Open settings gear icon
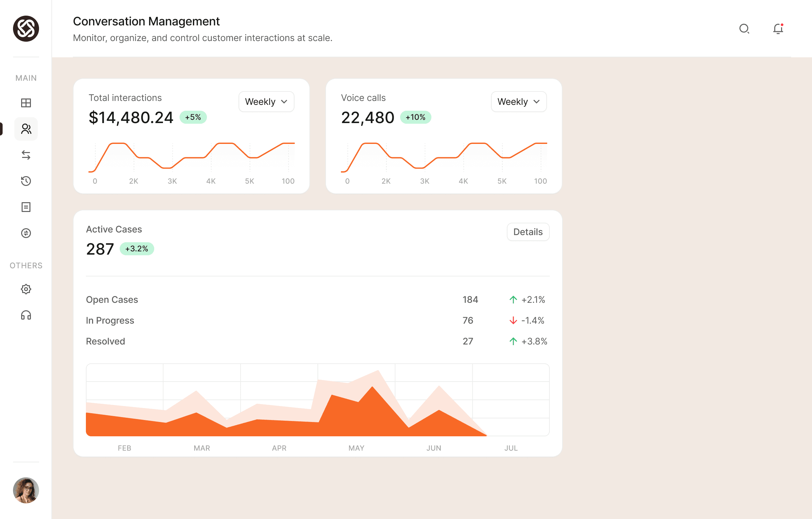 click(x=26, y=289)
